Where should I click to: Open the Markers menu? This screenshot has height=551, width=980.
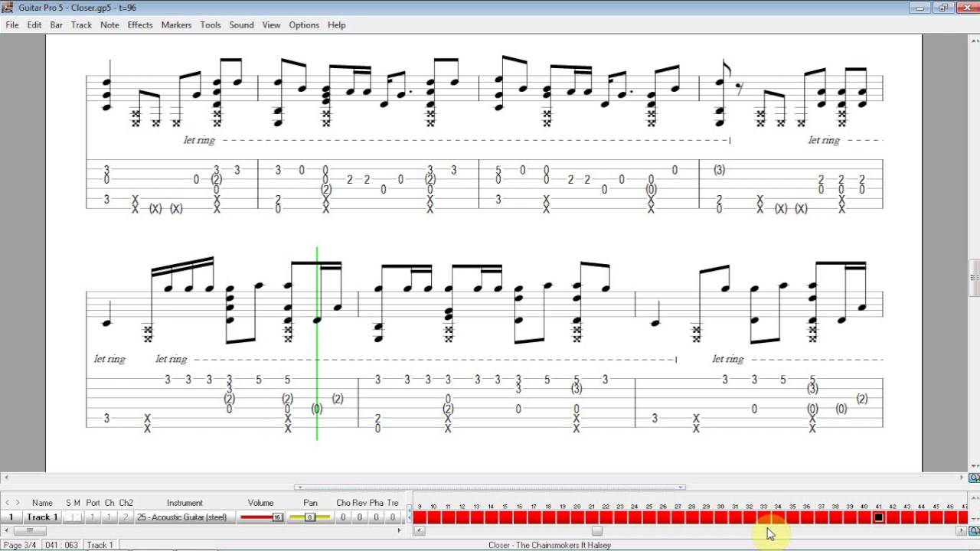point(176,24)
